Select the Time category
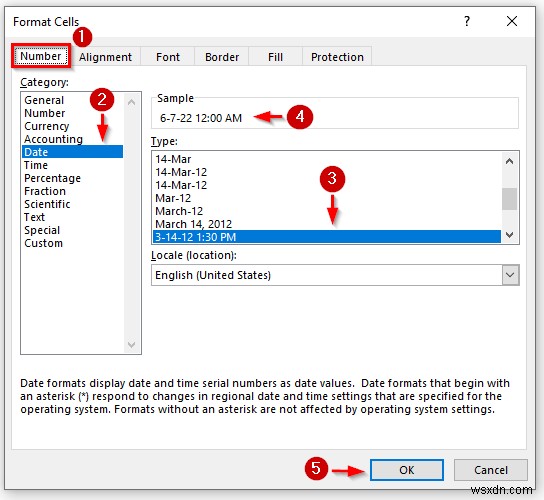Viewport: 544px width, 500px height. [72, 165]
